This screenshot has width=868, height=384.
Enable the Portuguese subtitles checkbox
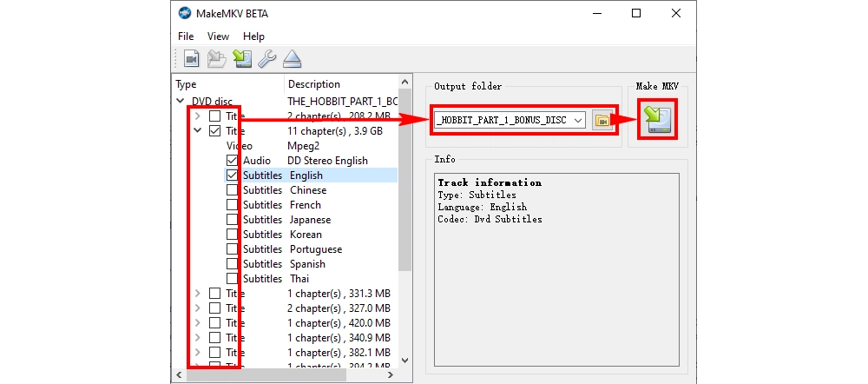click(233, 249)
